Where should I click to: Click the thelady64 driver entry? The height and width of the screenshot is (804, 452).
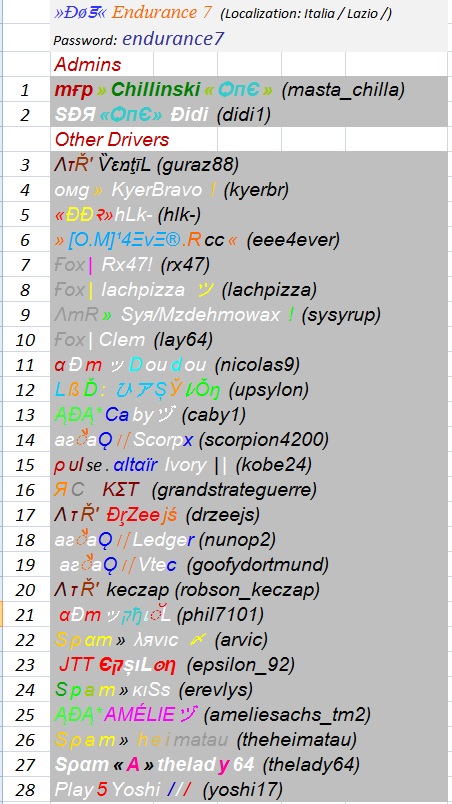(249, 765)
